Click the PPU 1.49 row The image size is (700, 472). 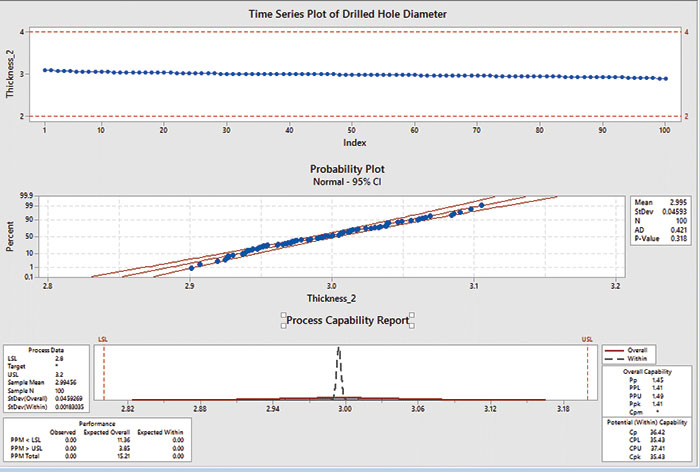[x=646, y=396]
